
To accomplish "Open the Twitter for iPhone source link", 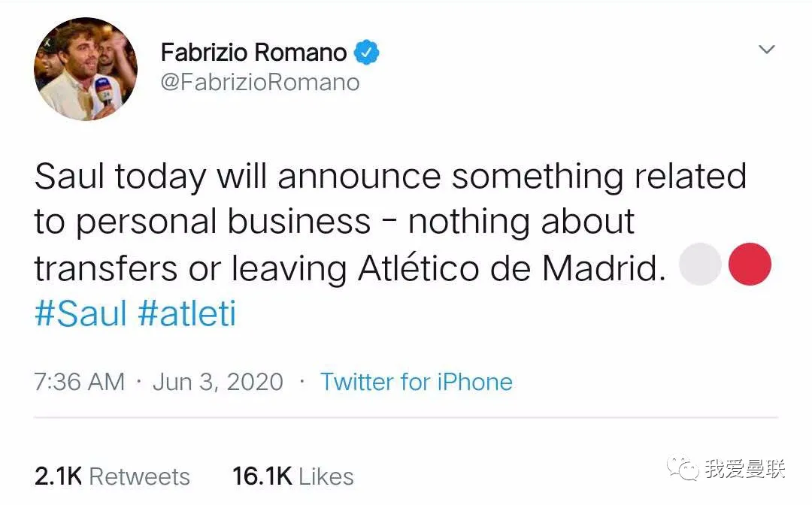I will point(416,382).
